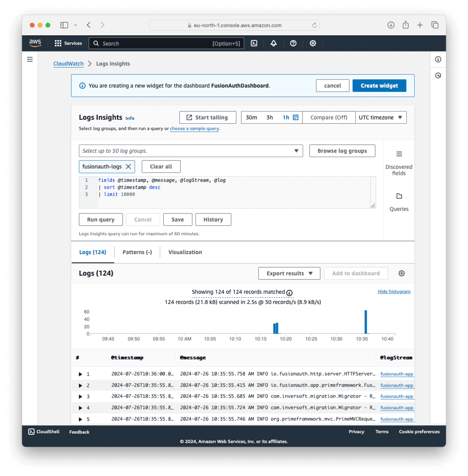Open the custom time range calendar icon
Viewport: 468px width, 476px height.
click(296, 117)
